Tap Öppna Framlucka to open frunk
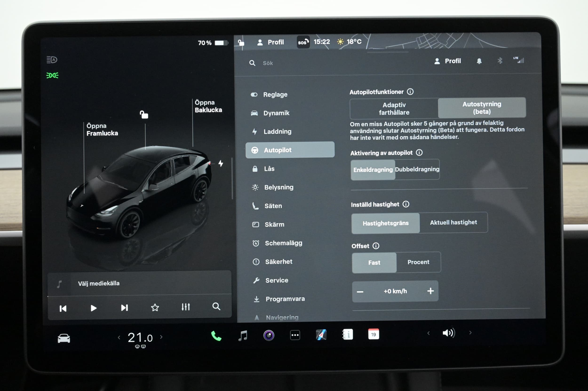 click(x=102, y=129)
